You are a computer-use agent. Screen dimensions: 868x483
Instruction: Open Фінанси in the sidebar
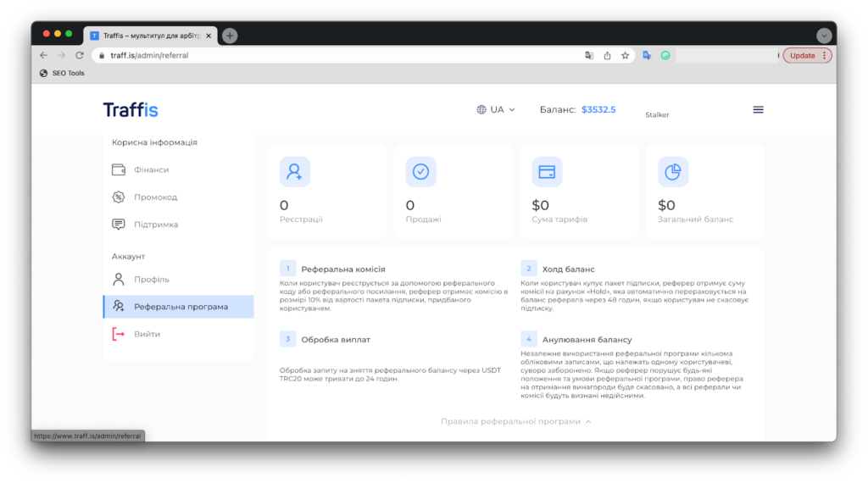[x=151, y=169]
